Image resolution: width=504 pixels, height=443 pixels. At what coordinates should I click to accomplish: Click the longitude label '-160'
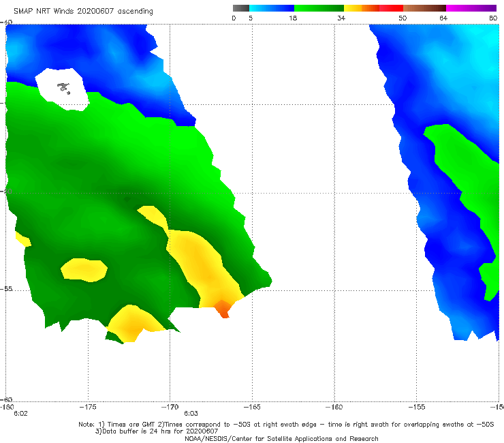pyautogui.click(x=334, y=407)
